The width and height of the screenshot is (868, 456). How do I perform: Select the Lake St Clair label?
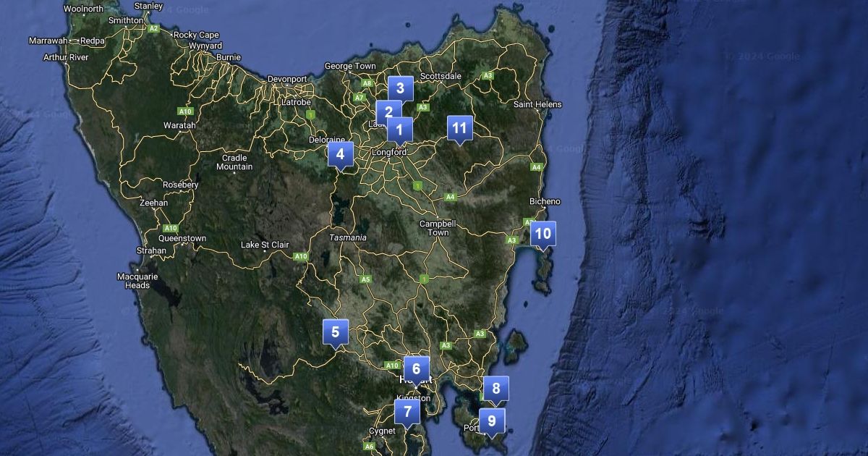coord(265,245)
